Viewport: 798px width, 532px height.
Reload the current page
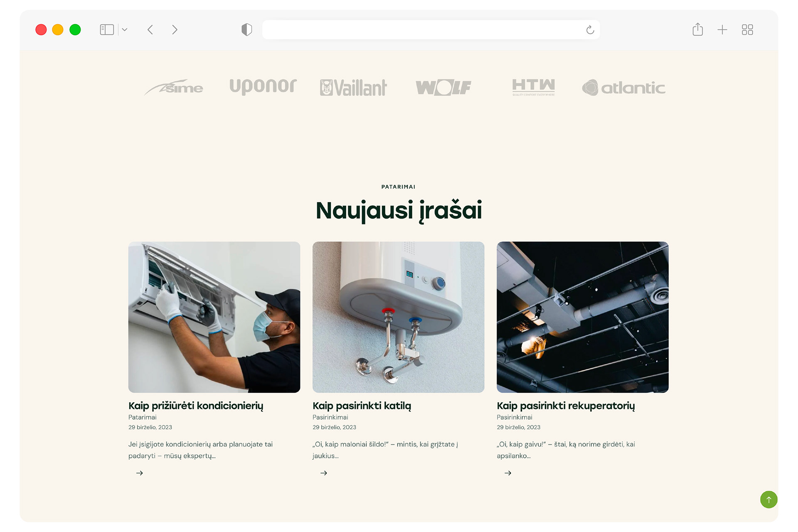tap(590, 30)
